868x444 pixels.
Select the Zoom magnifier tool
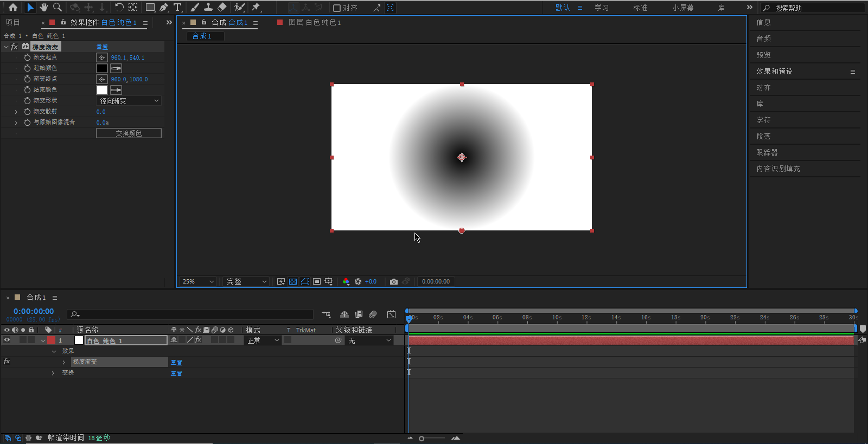(x=57, y=8)
